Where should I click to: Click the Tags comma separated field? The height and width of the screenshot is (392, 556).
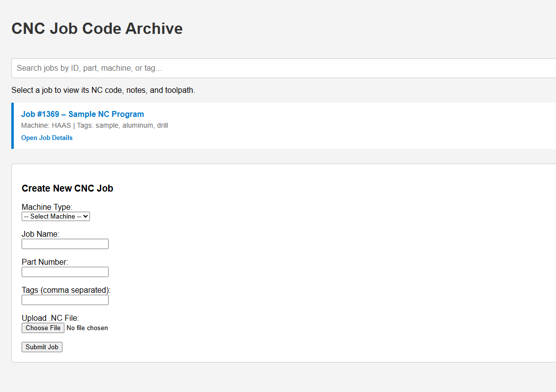tap(65, 300)
